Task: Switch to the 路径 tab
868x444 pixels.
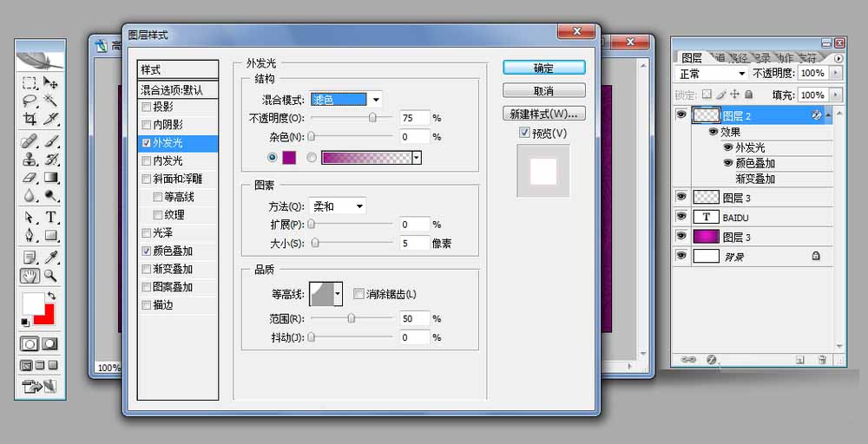Action: click(x=737, y=57)
